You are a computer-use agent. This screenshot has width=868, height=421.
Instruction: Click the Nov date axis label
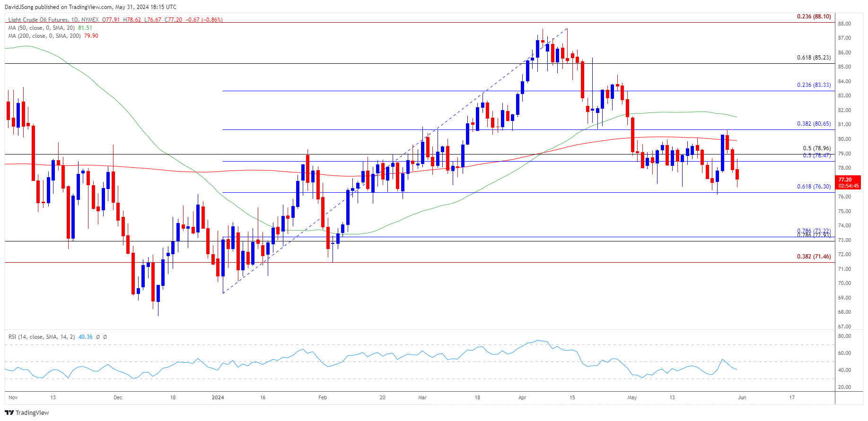(x=13, y=397)
